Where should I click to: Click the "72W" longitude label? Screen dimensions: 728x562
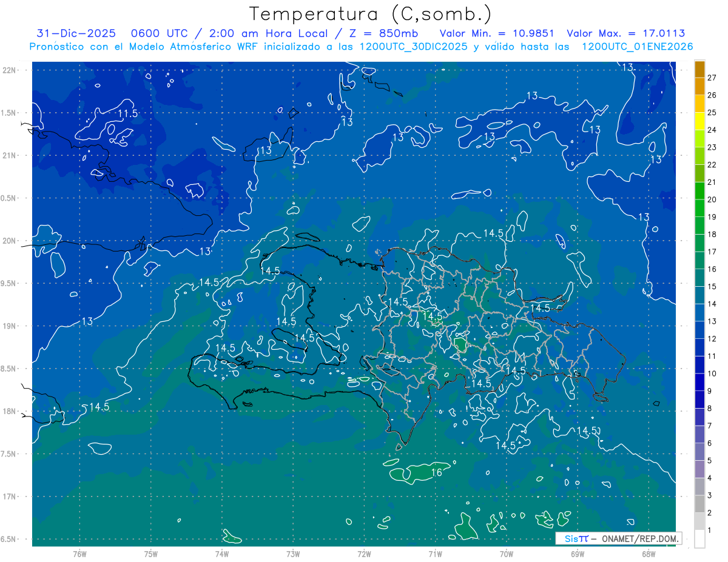[364, 554]
